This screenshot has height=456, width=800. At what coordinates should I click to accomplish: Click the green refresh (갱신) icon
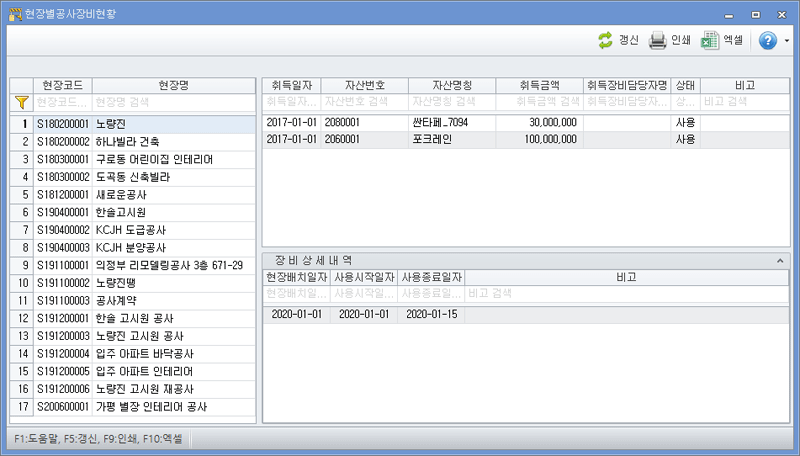[605, 40]
